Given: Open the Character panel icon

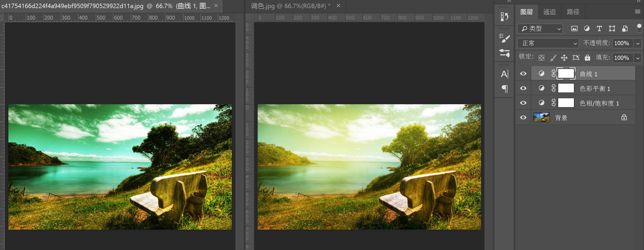Looking at the screenshot, I should tap(504, 74).
